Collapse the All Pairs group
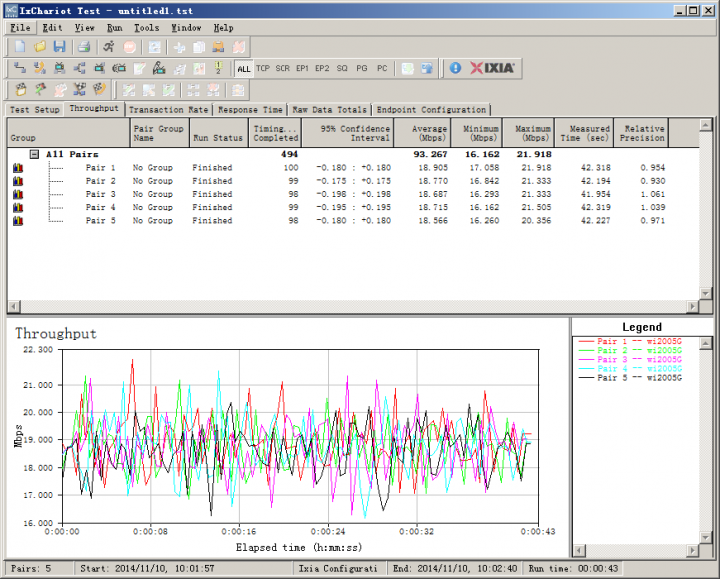 click(34, 154)
